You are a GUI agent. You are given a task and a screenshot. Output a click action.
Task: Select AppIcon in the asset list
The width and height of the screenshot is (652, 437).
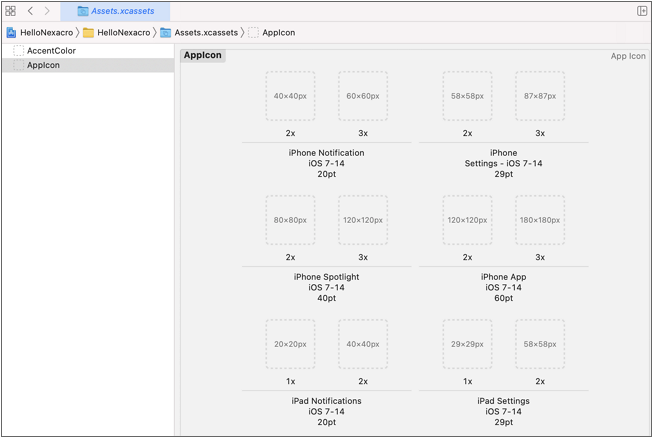click(x=43, y=65)
